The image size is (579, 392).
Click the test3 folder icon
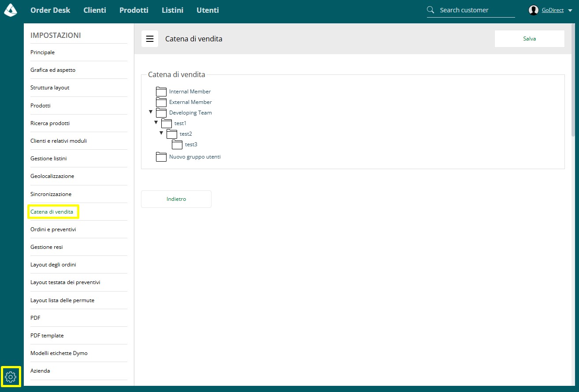177,144
